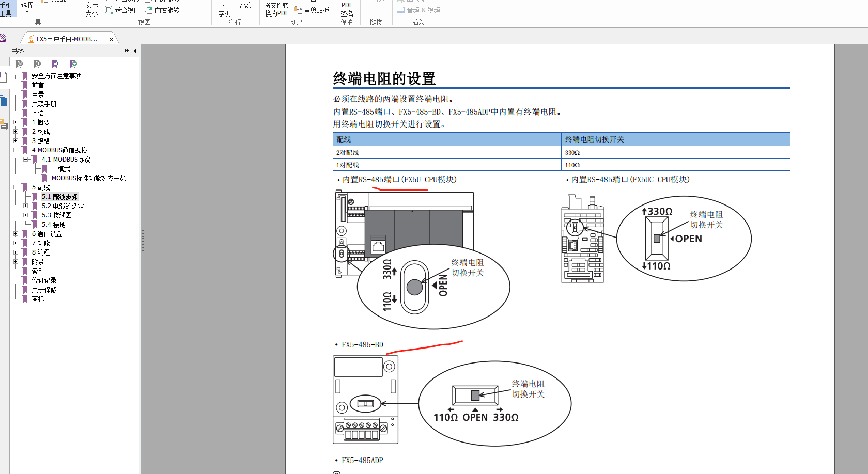The width and height of the screenshot is (868, 474).
Task: Expand the bookmark panel options double-arrow
Action: (x=127, y=51)
